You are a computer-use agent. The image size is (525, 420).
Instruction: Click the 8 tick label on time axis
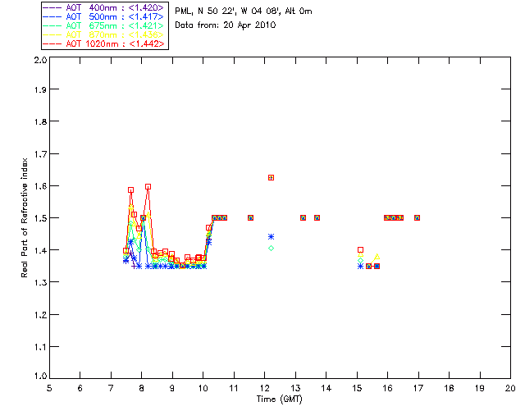[x=142, y=388]
